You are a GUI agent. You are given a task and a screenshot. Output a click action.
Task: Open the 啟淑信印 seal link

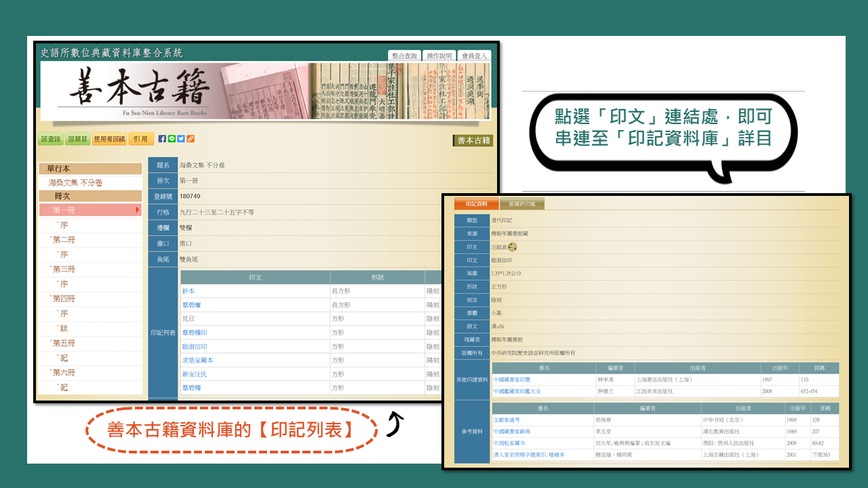click(195, 346)
